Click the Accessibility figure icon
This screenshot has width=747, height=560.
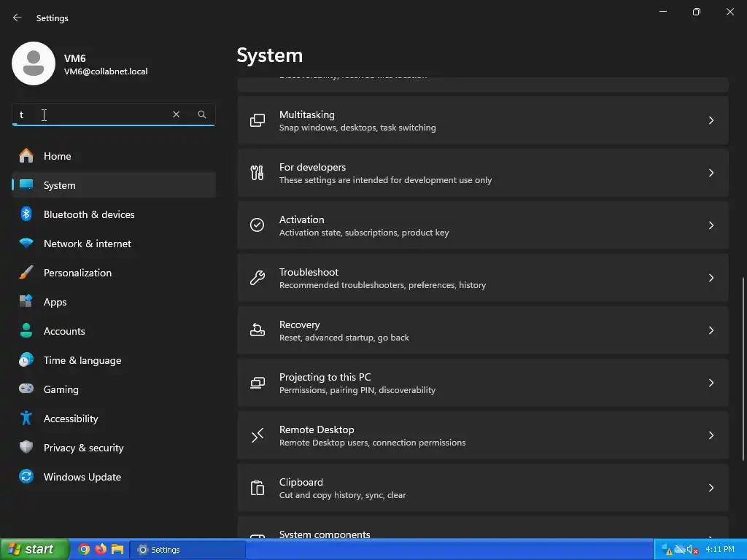[x=26, y=418]
